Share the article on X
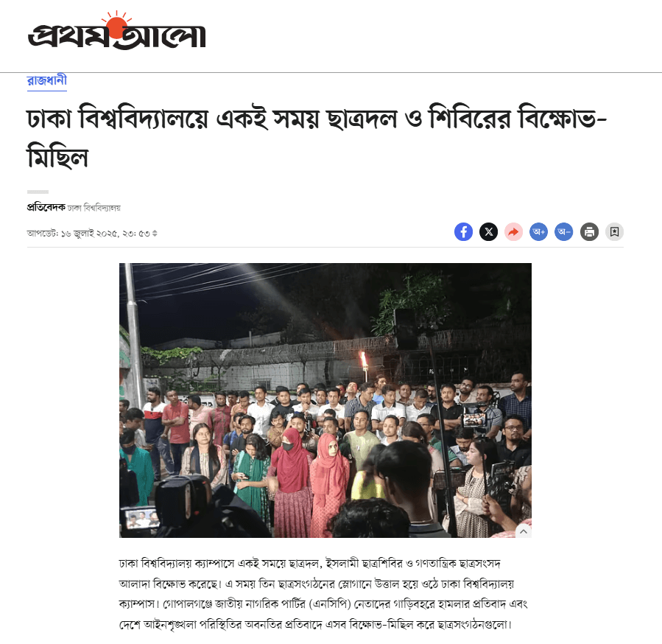Image resolution: width=662 pixels, height=644 pixels. (488, 231)
